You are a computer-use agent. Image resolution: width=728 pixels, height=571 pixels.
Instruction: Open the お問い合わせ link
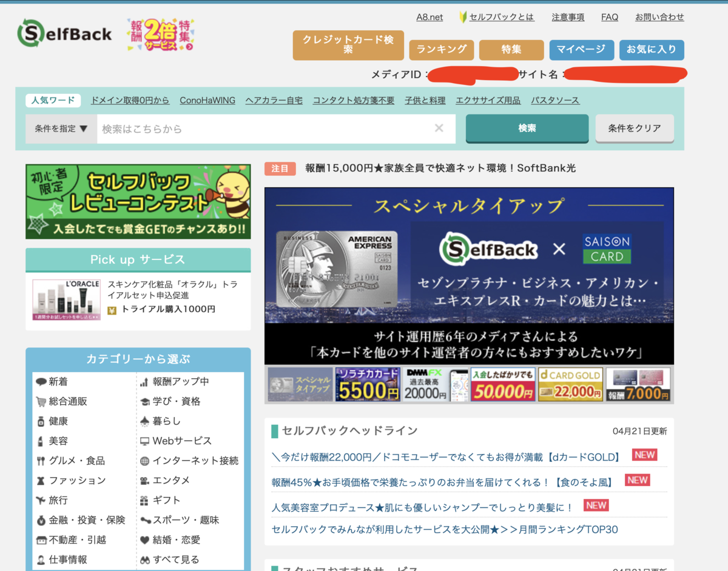point(659,17)
